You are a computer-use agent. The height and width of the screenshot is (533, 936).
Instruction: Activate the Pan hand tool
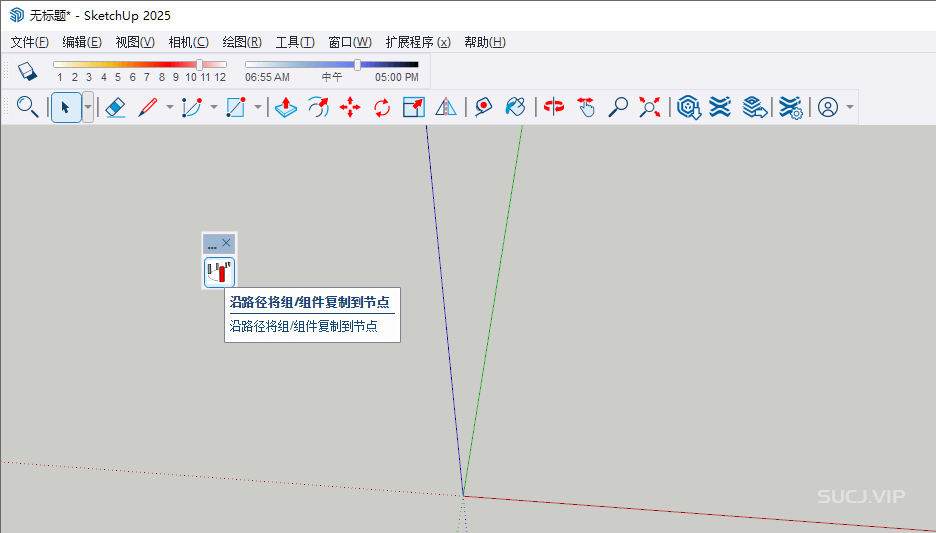(586, 107)
